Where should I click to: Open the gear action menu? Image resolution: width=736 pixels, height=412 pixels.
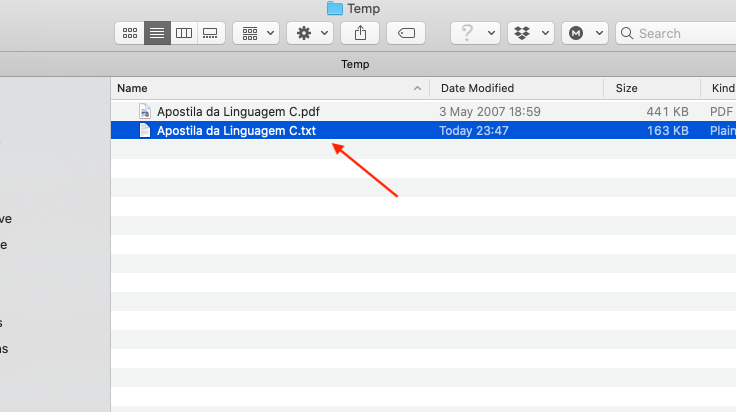312,33
